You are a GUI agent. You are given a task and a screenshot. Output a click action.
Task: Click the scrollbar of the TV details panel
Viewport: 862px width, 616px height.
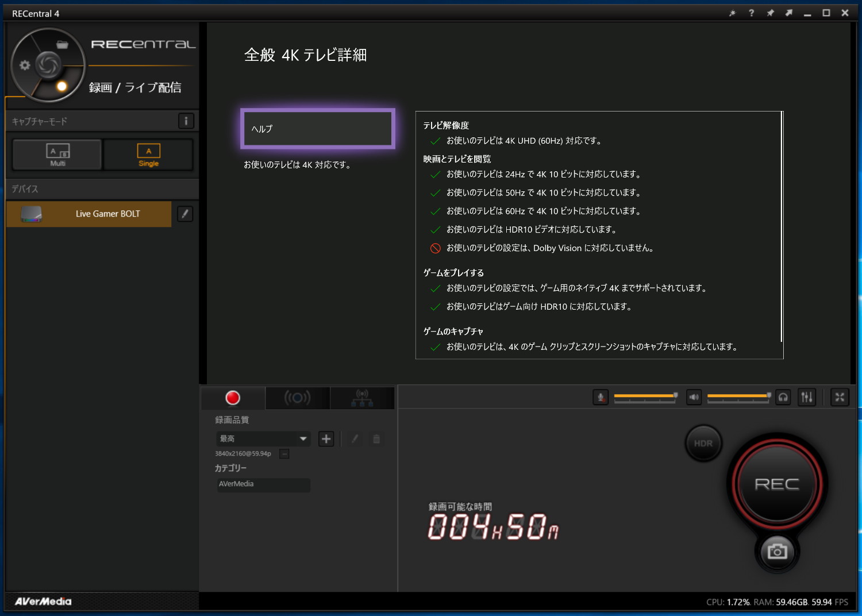782,227
